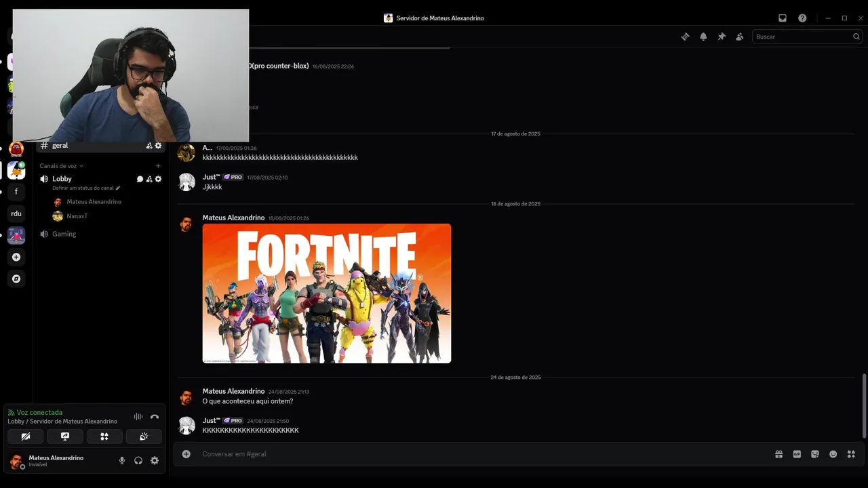Click Definir um status do canal
868x488 pixels.
click(x=86, y=188)
